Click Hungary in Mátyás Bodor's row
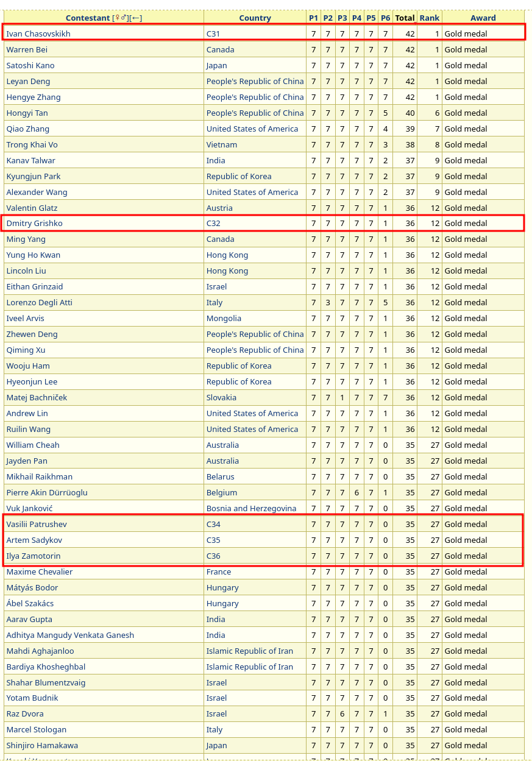 (x=222, y=587)
